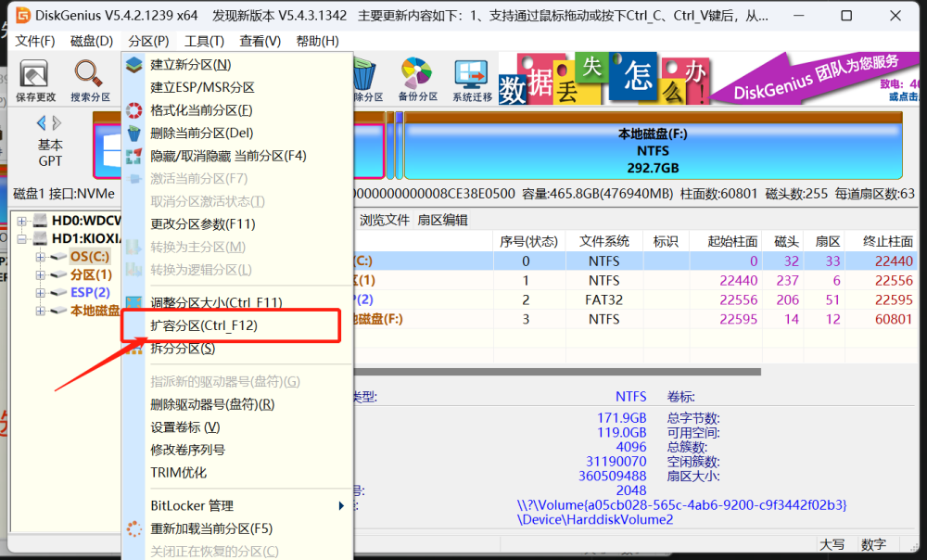Click the new version V5.4.3.1342 notice
The image size is (927, 560).
279,16
